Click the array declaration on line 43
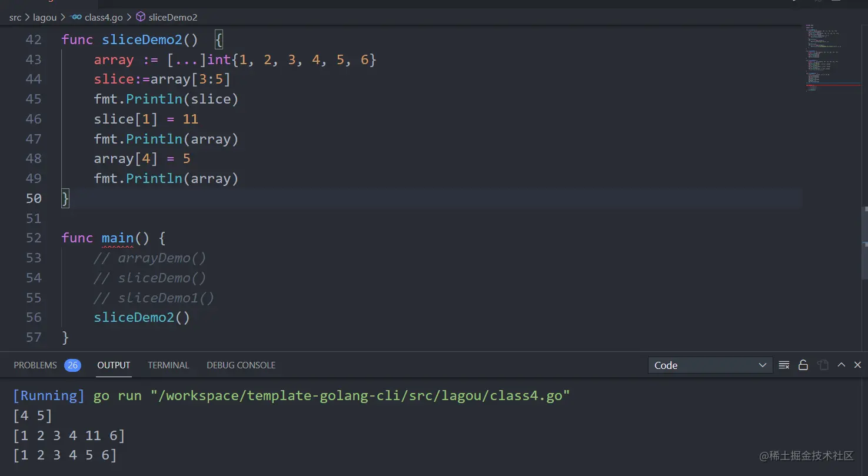The height and width of the screenshot is (476, 868). (235, 59)
